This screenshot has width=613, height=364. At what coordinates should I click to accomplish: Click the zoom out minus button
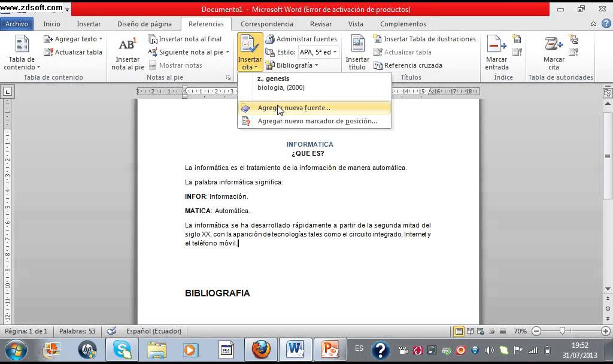pos(536,331)
